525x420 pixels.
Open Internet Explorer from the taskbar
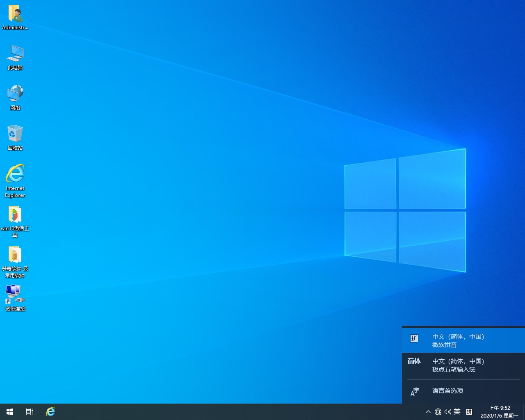50,411
